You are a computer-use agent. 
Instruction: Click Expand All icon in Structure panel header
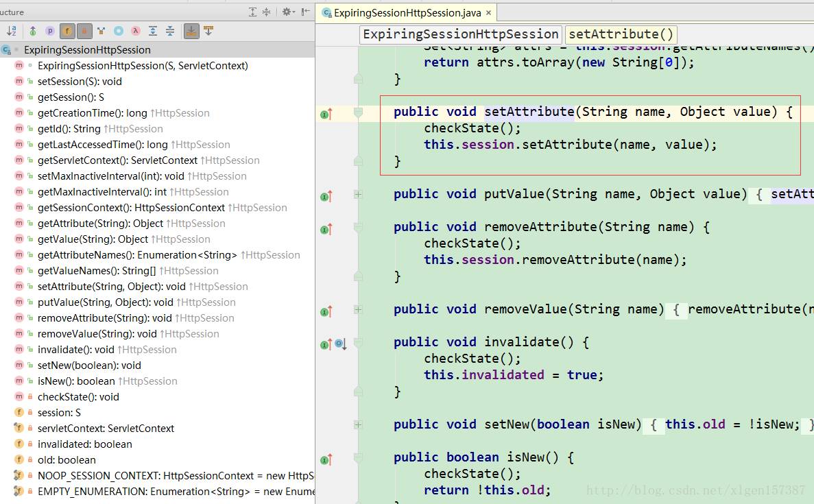[x=252, y=12]
